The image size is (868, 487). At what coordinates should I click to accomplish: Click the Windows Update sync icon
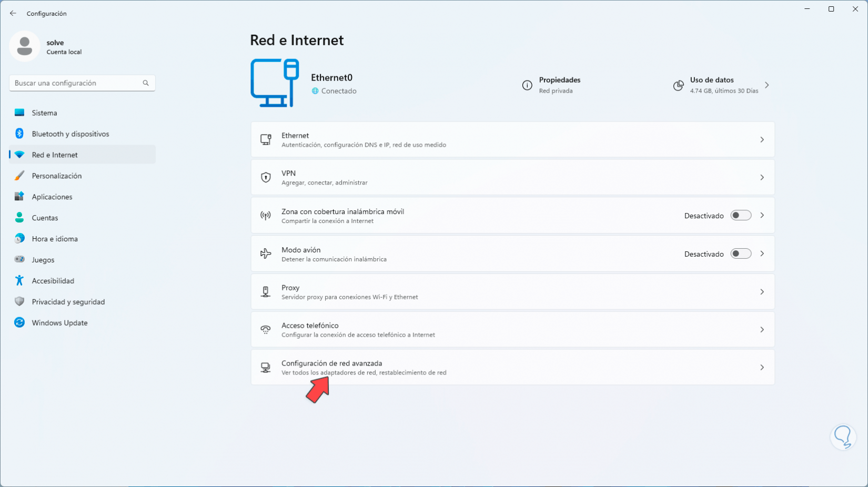tap(19, 323)
